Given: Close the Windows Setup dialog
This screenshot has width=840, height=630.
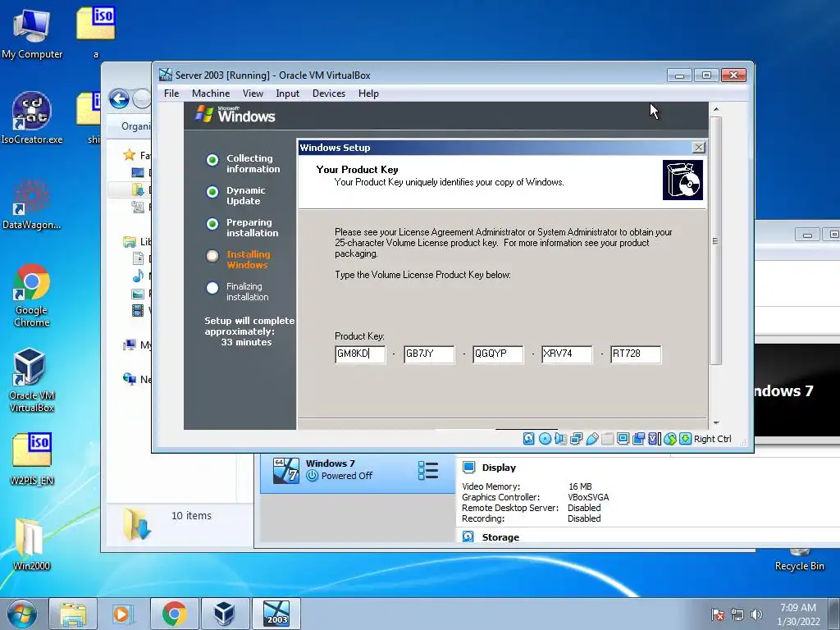Looking at the screenshot, I should tap(699, 148).
